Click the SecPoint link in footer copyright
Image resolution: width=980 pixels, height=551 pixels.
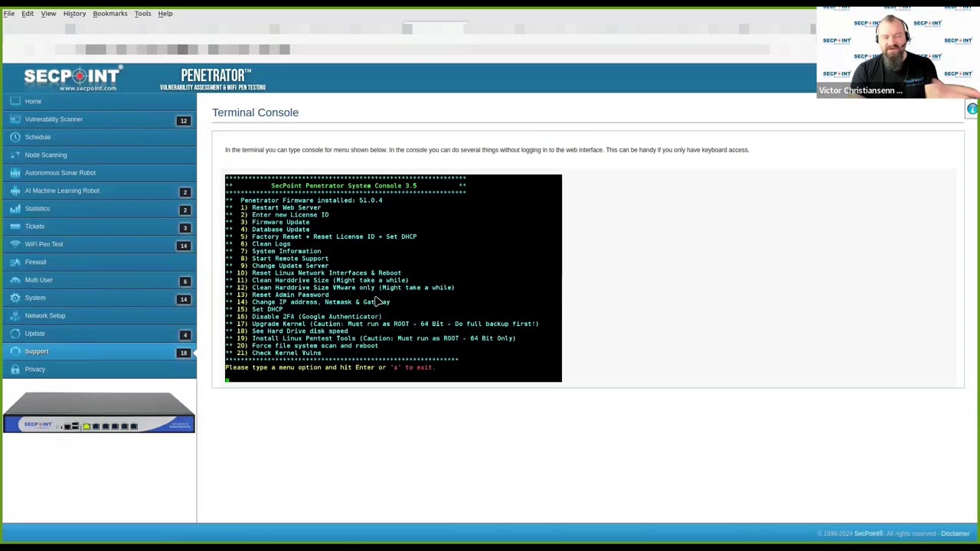(x=868, y=533)
